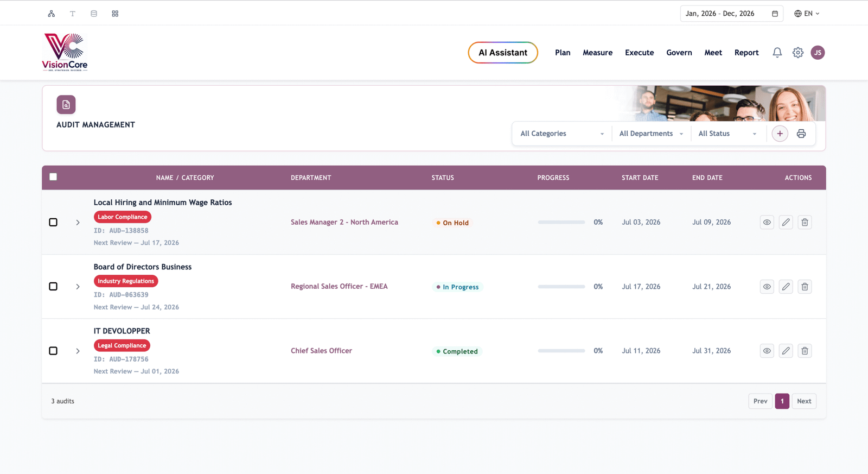The width and height of the screenshot is (868, 474).
Task: Open the All Departments dropdown
Action: pyautogui.click(x=651, y=134)
